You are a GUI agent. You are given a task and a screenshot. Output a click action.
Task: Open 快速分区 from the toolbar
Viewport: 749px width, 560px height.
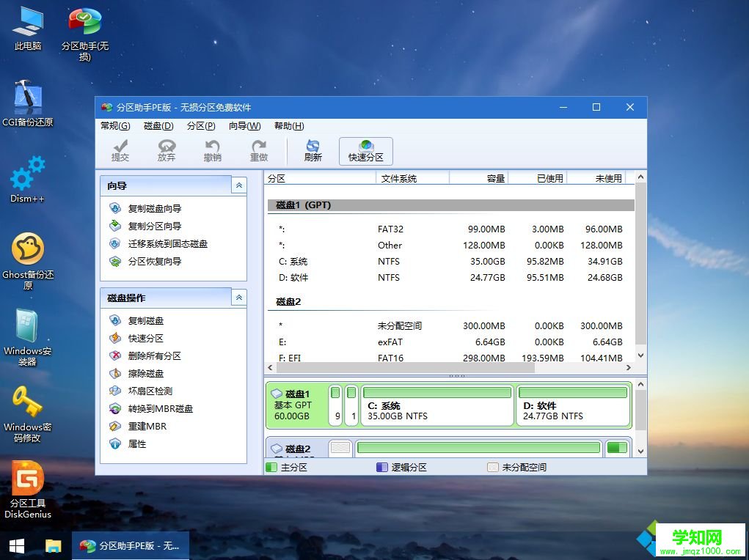click(365, 150)
